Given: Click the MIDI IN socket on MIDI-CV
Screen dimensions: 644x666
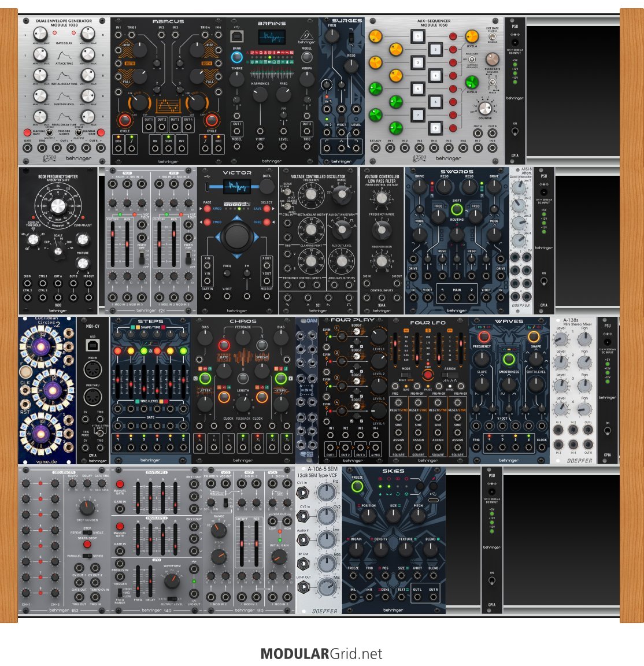Looking at the screenshot, I should (x=92, y=369).
